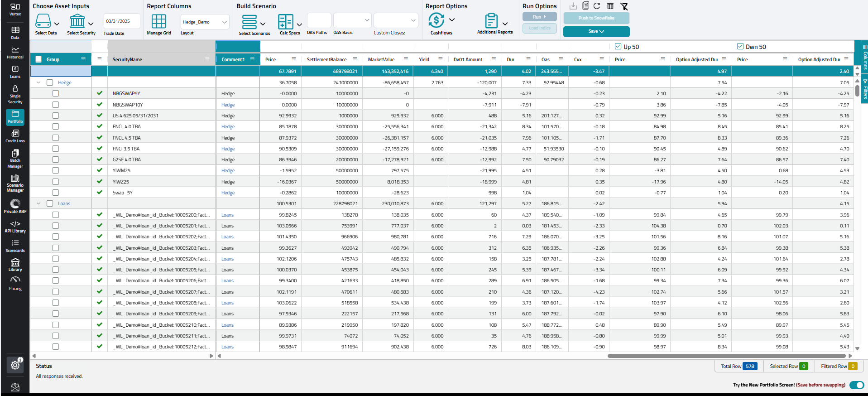Open Scorecards in the sidebar
The image size is (868, 396).
click(15, 246)
